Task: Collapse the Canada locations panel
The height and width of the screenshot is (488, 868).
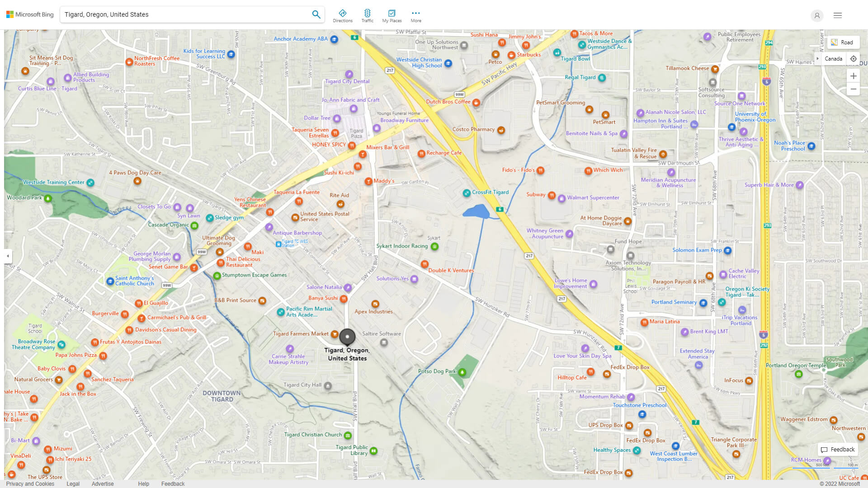Action: coord(817,58)
